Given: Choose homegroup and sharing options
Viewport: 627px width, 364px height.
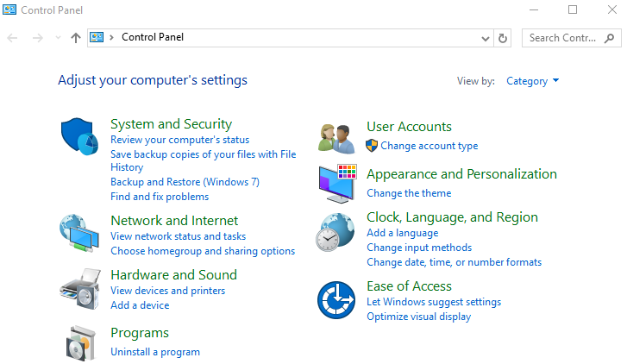Looking at the screenshot, I should tap(203, 251).
